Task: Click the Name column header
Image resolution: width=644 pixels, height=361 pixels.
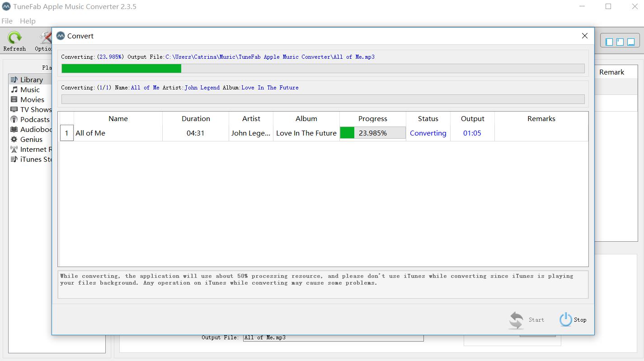Action: point(118,119)
